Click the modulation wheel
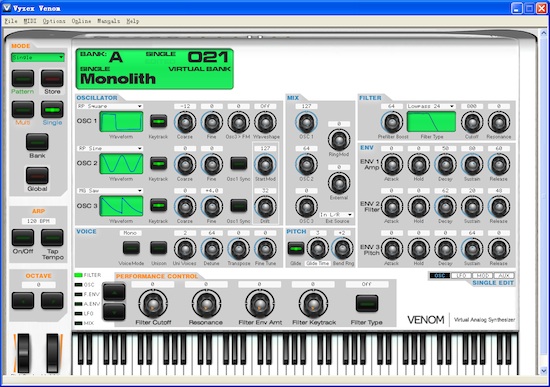Viewport: 550px width, 387px height. [53, 353]
